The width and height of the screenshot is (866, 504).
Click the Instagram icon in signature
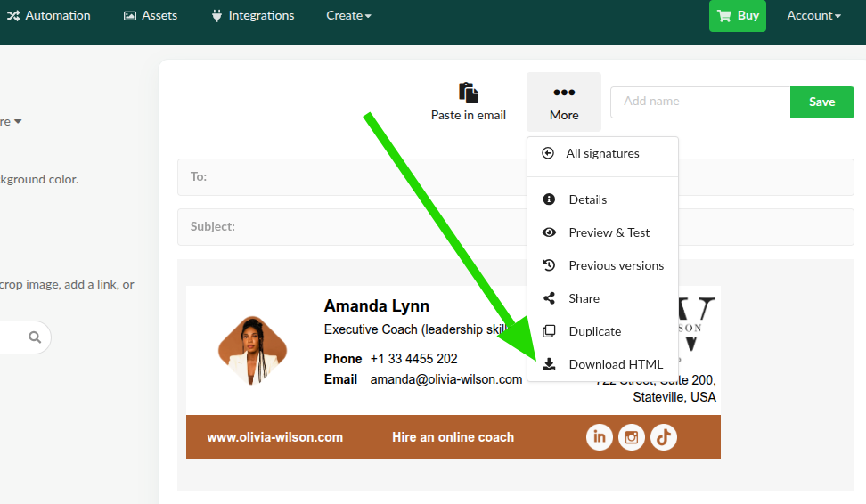(x=632, y=437)
